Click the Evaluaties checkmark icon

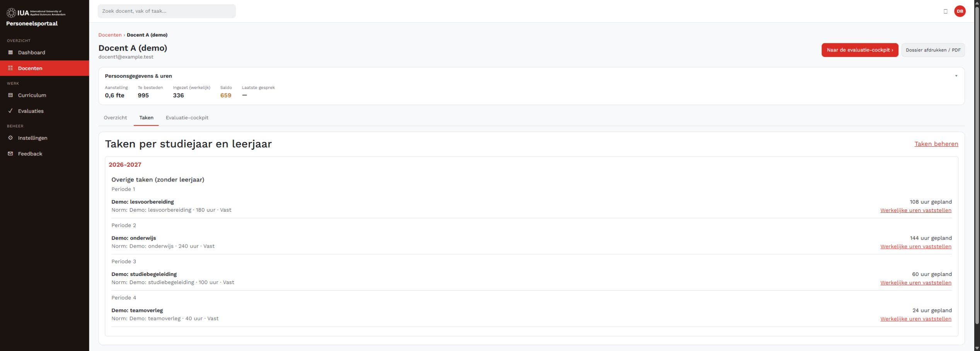point(10,111)
